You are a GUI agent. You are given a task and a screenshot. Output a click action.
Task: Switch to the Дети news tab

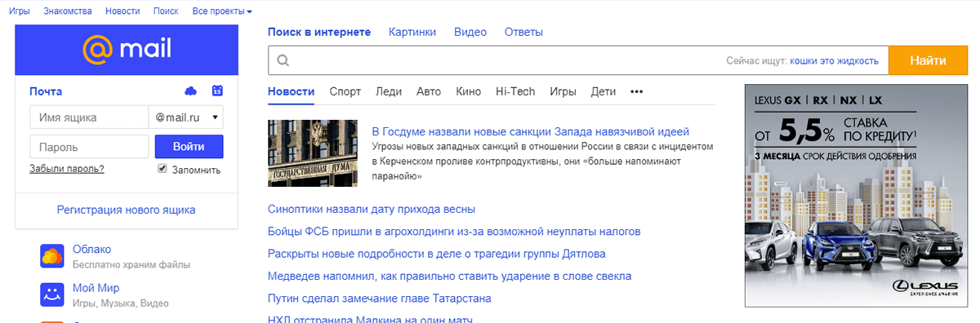tap(604, 91)
